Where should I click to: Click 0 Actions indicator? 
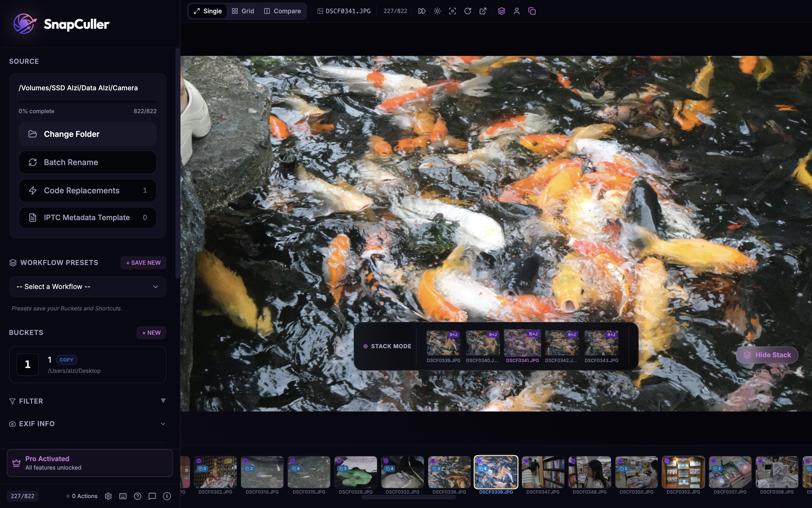[x=81, y=496]
